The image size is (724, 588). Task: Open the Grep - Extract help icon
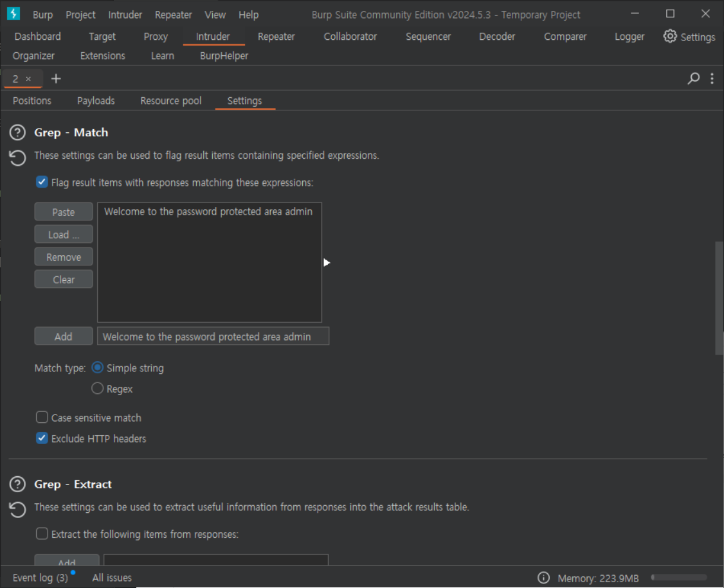coord(17,484)
